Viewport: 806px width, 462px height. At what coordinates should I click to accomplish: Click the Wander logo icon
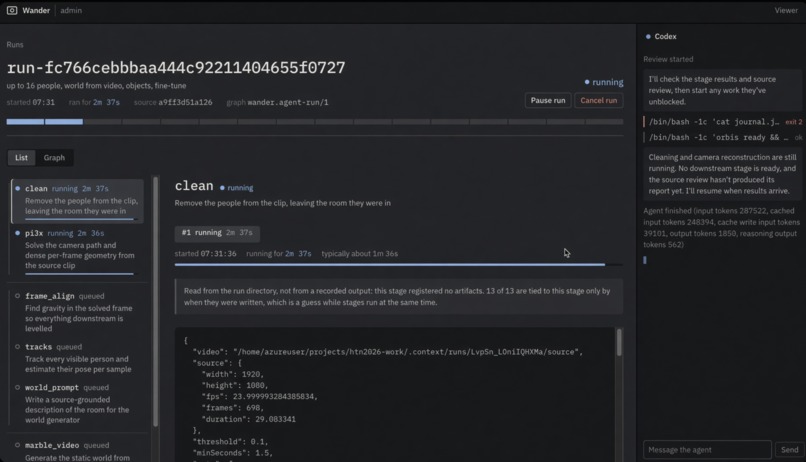(12, 10)
